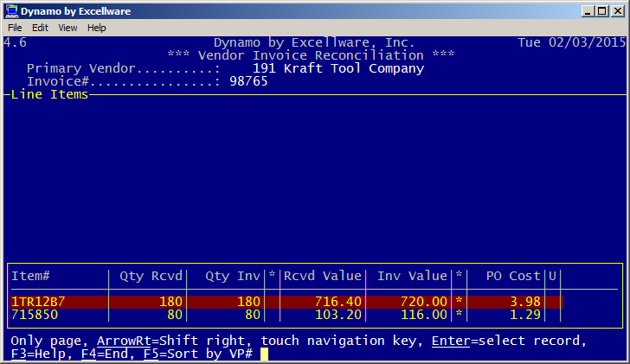This screenshot has width=630, height=364.
Task: Click Qty Inv value in 715850 row
Action: click(253, 315)
